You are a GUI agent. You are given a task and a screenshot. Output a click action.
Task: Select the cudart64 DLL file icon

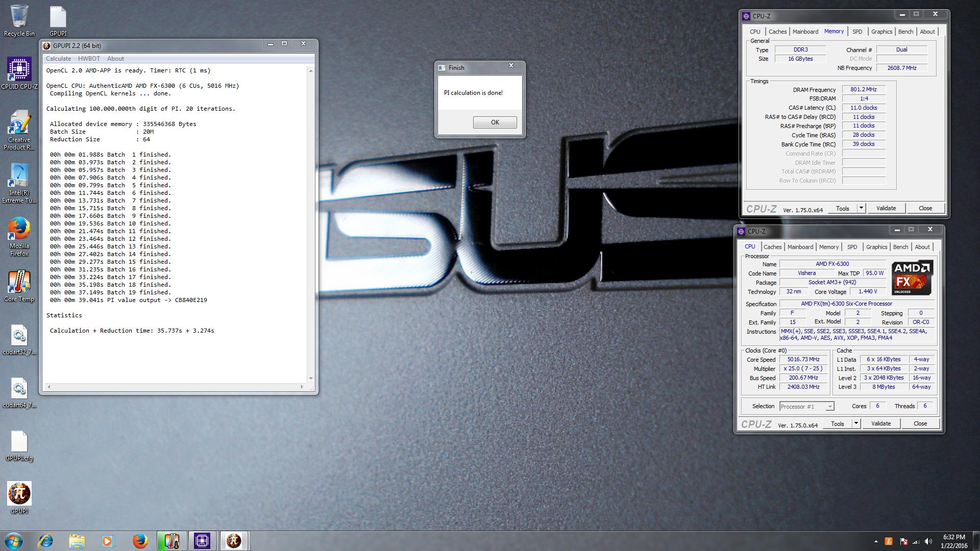(19, 392)
